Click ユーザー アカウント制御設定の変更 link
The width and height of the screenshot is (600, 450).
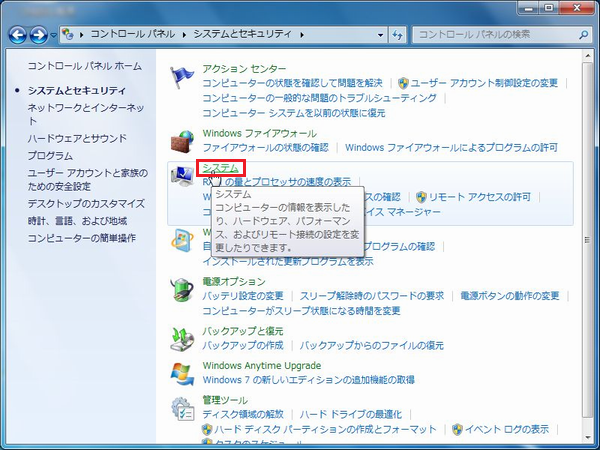tap(484, 83)
